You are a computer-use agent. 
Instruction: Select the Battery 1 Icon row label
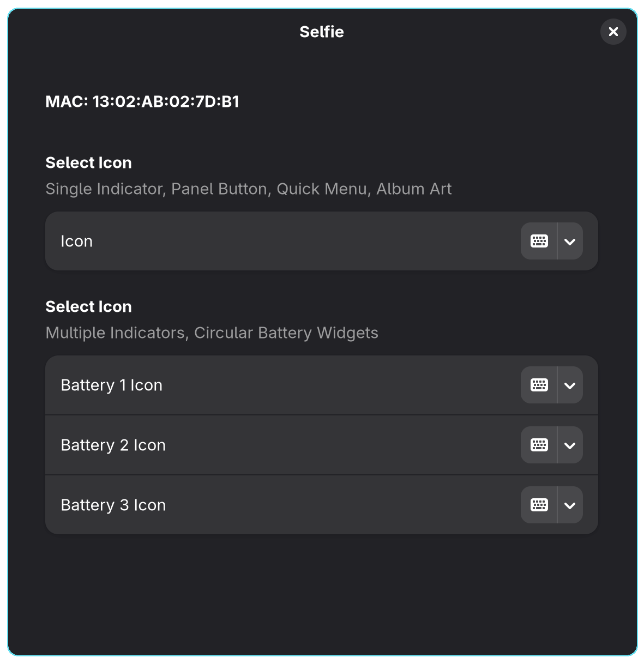tap(112, 385)
